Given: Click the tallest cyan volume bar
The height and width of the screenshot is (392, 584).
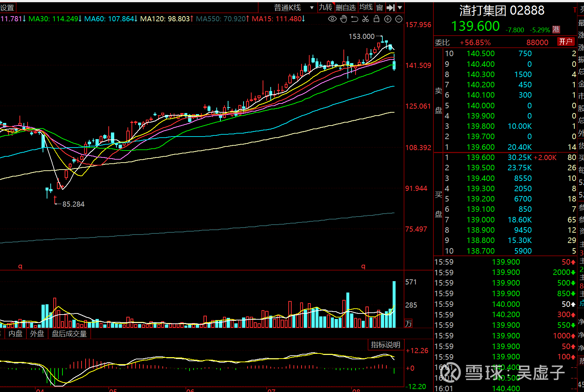Looking at the screenshot, I should (x=394, y=304).
